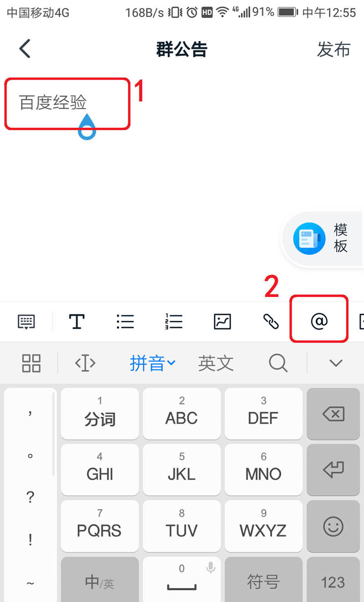The width and height of the screenshot is (364, 602).
Task: Tap the back arrow icon
Action: pos(25,49)
